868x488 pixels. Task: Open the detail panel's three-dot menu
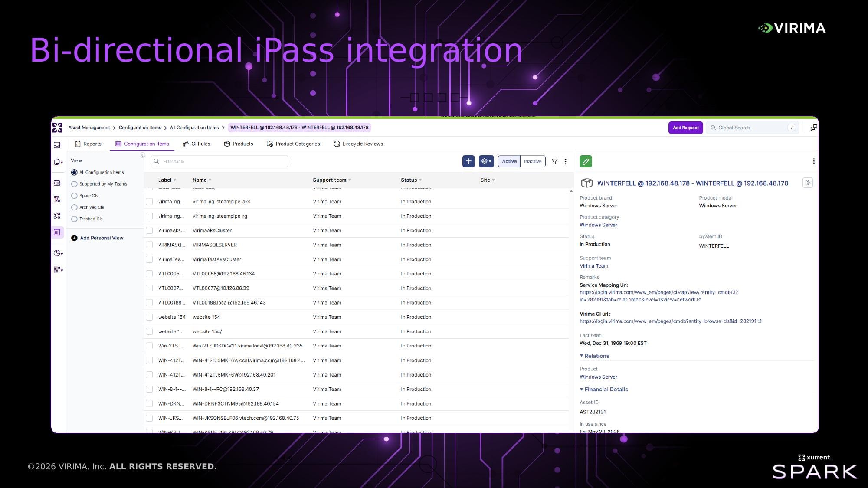coord(813,161)
